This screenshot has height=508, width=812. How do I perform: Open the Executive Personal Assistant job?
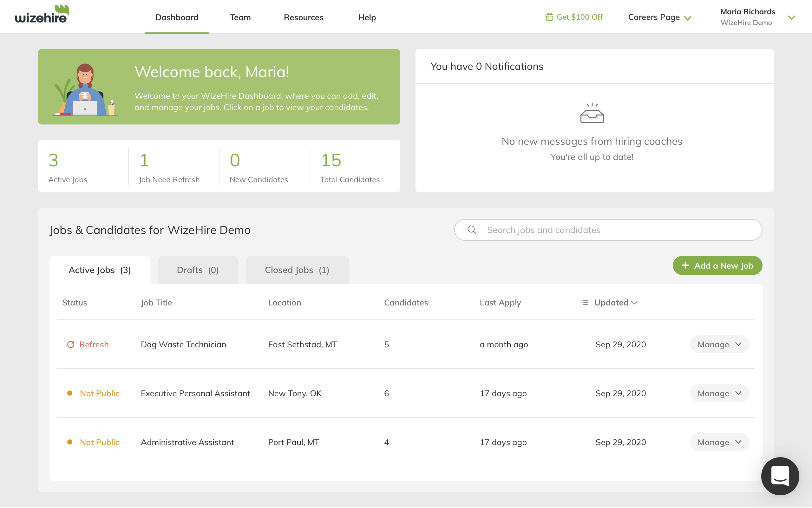[x=195, y=393]
